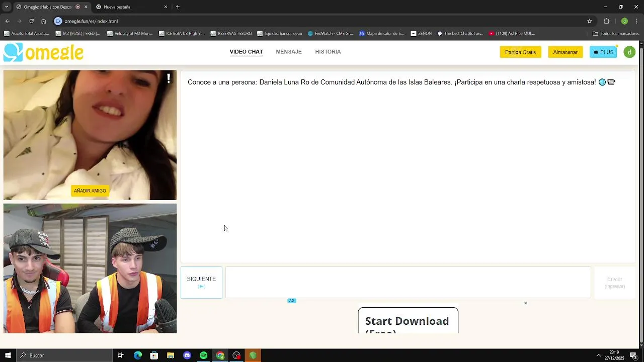Image resolution: width=644 pixels, height=362 pixels.
Task: Click the green user avatar in Omegle header
Action: click(x=629, y=52)
